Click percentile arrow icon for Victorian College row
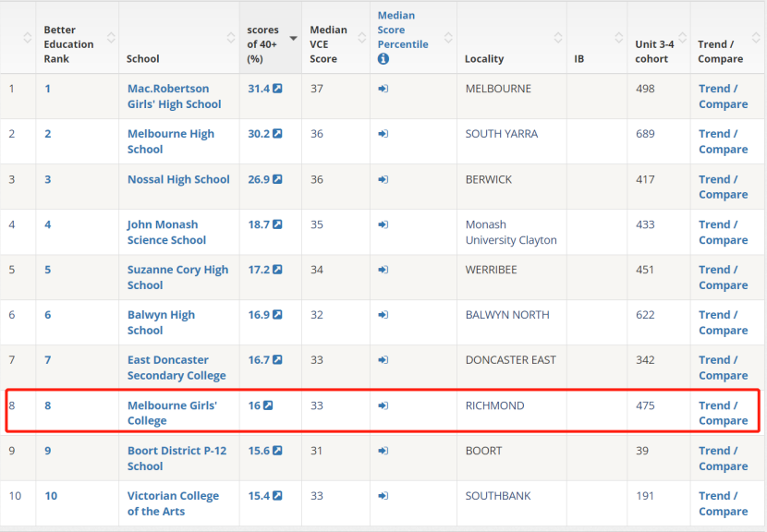767x532 pixels. click(x=383, y=496)
